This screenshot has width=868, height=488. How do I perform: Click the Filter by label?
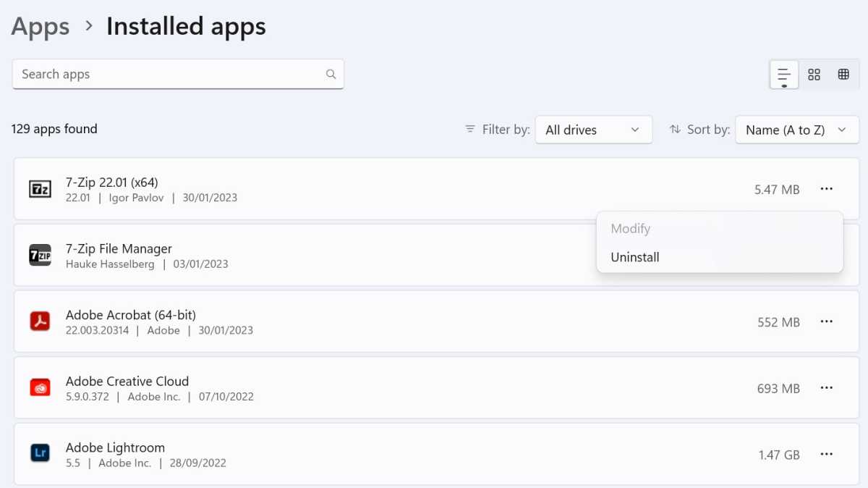506,130
